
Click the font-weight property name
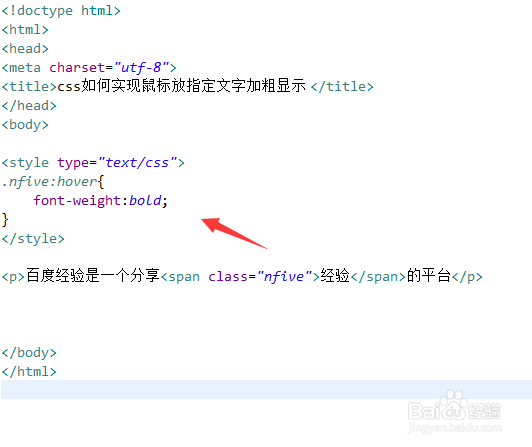[x=77, y=201]
